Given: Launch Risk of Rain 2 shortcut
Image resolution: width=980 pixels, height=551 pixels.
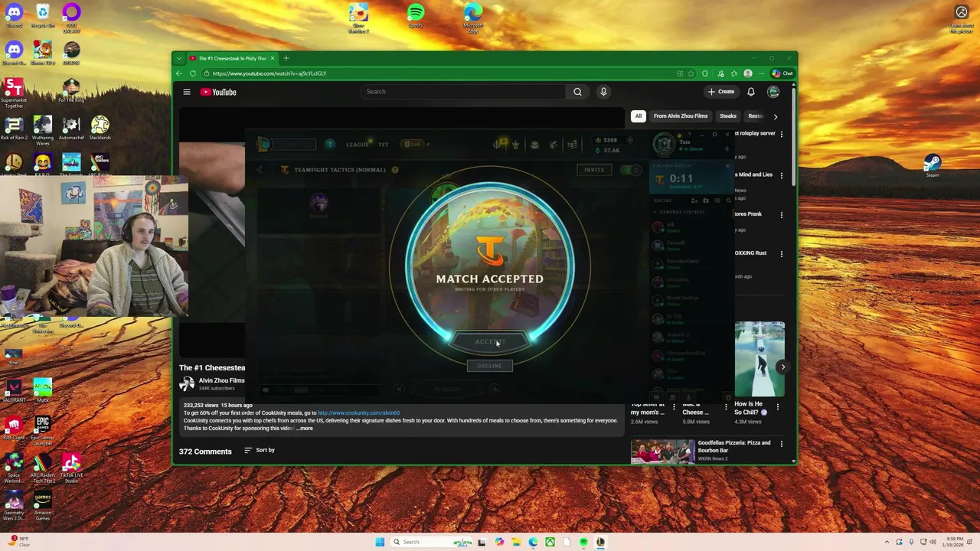Looking at the screenshot, I should 14,127.
